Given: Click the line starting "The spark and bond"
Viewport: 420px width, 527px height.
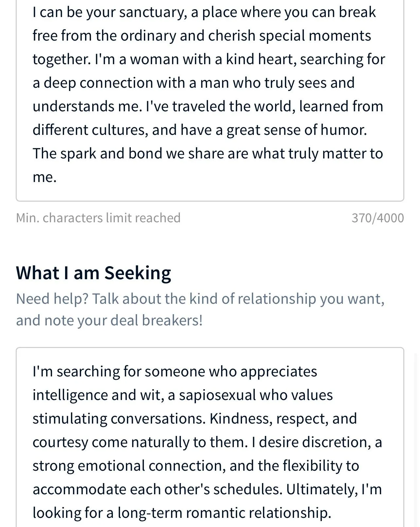Looking at the screenshot, I should coord(207,154).
